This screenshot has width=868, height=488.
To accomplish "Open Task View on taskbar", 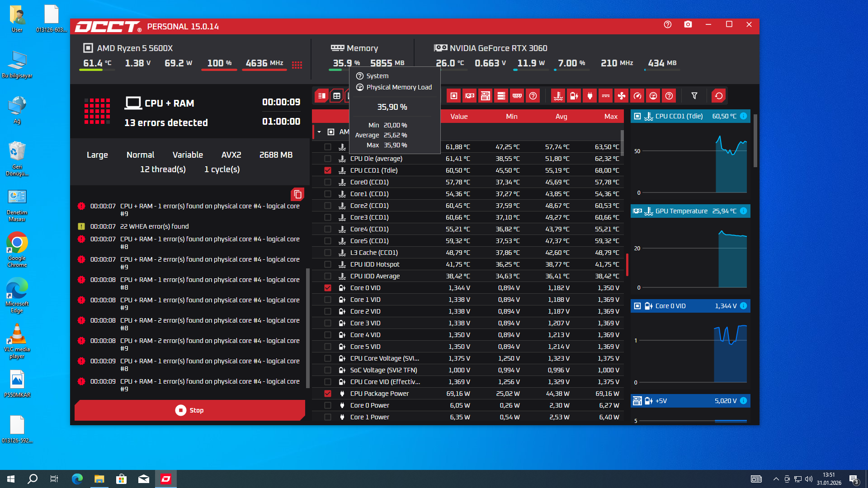I will tap(54, 479).
